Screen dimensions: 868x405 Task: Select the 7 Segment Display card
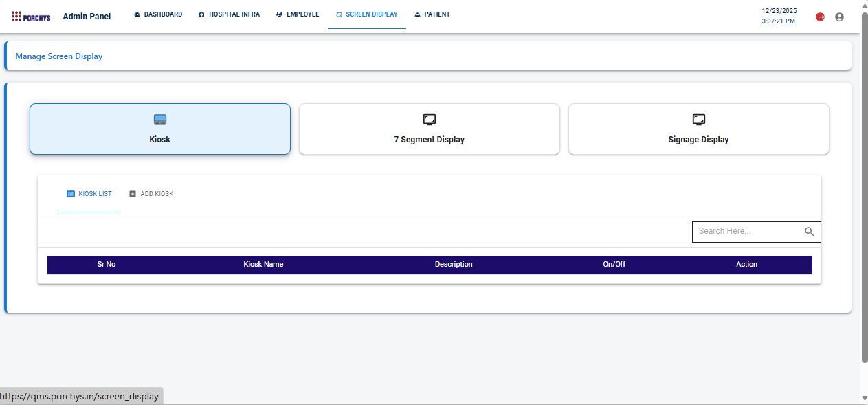coord(429,129)
